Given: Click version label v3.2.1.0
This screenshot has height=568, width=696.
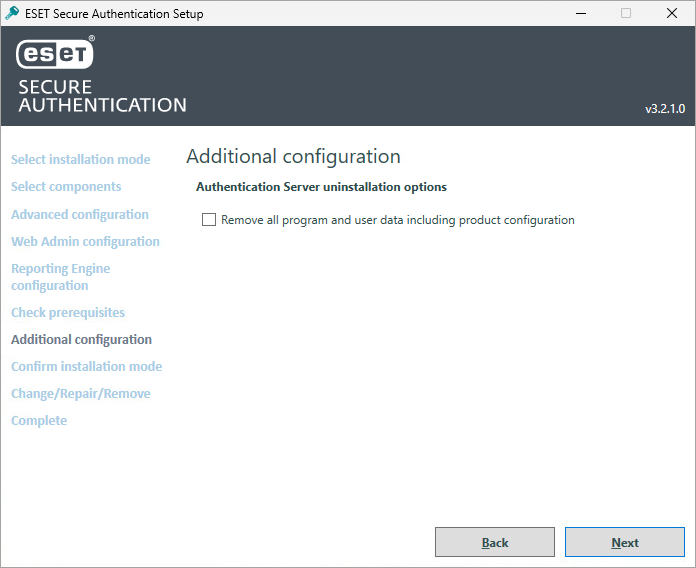Looking at the screenshot, I should [665, 109].
